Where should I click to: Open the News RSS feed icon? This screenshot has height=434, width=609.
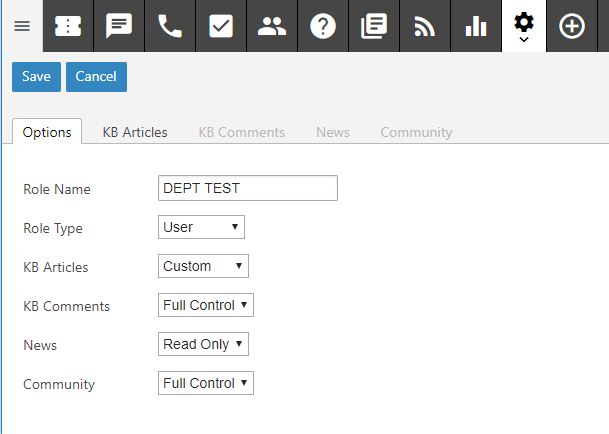[424, 27]
